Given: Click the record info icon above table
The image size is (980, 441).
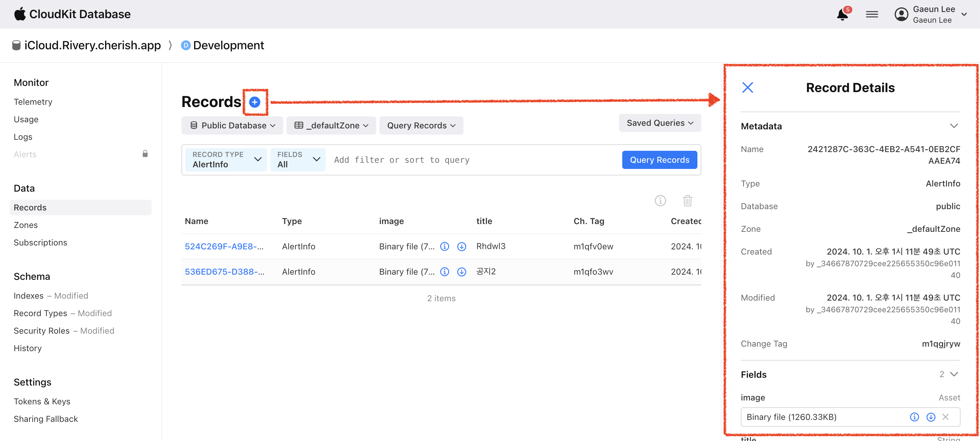Looking at the screenshot, I should [660, 200].
